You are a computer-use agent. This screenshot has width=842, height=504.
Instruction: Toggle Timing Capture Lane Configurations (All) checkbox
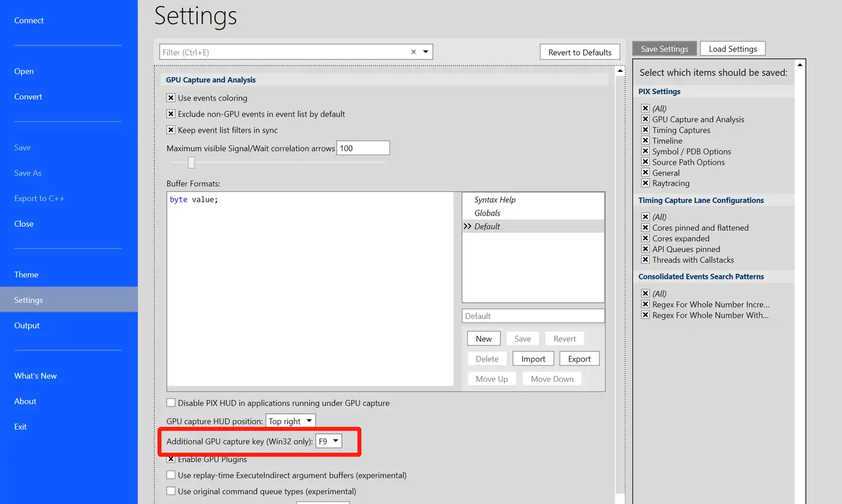point(646,217)
